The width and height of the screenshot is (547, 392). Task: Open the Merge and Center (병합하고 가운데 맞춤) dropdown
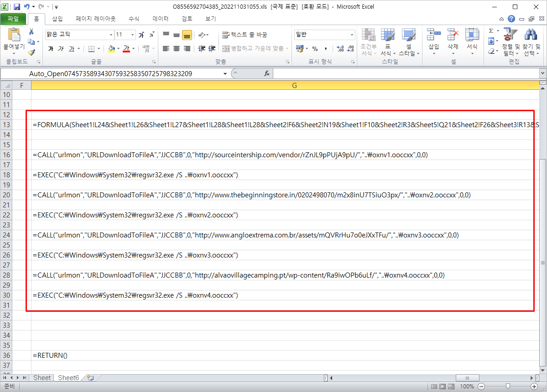[x=287, y=48]
